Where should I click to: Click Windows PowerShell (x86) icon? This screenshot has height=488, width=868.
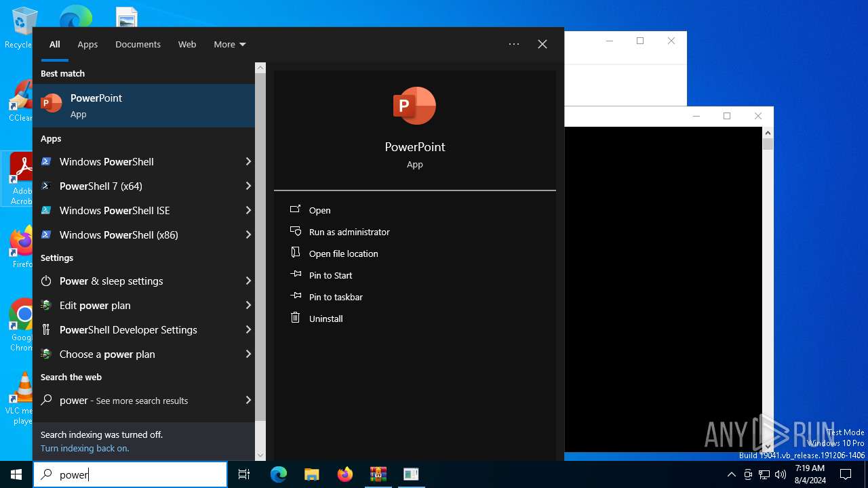[x=46, y=235]
